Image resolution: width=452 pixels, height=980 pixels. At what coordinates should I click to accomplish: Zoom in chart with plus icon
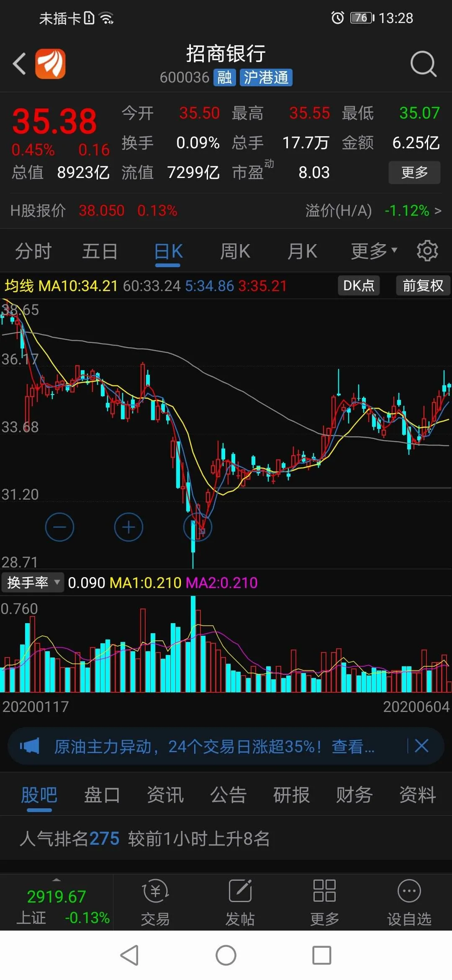[x=128, y=527]
